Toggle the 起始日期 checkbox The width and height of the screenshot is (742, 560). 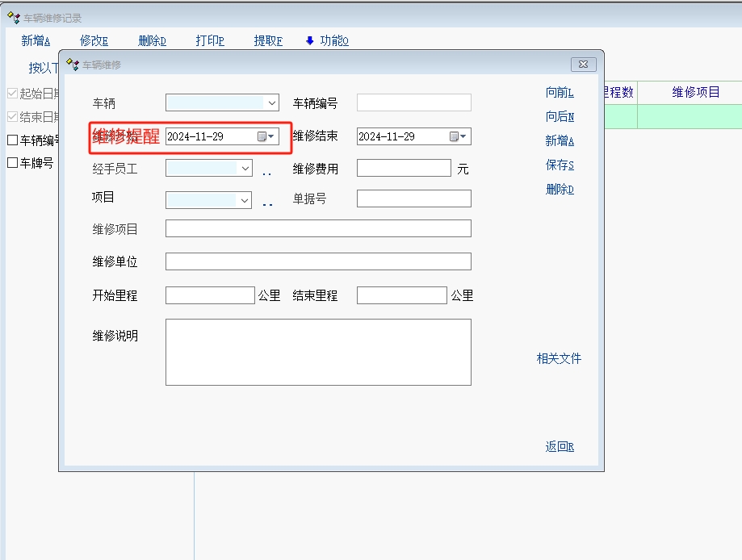pos(12,94)
